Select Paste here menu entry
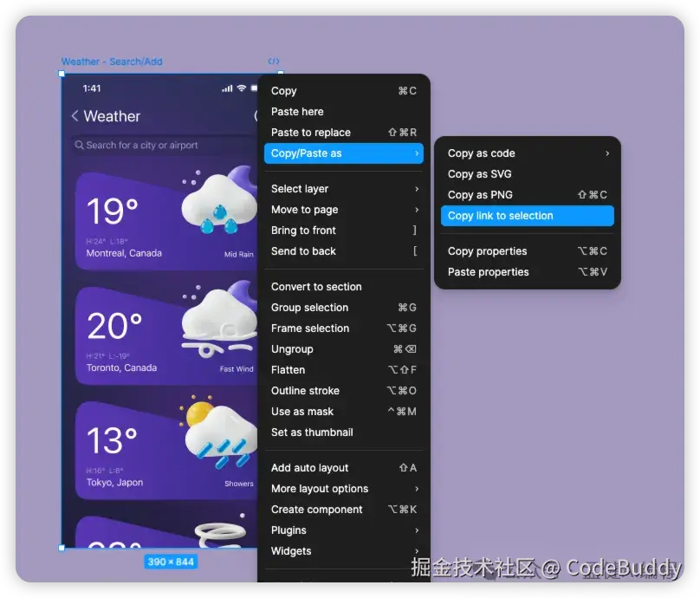 (x=343, y=112)
